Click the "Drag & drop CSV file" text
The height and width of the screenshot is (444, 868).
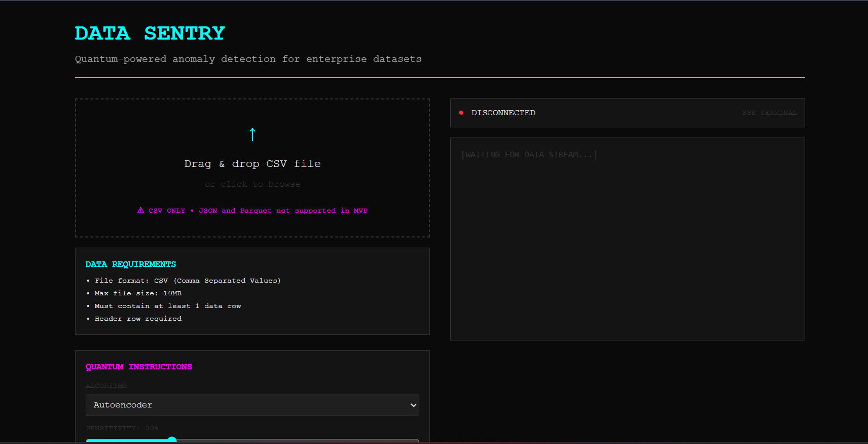pos(252,163)
